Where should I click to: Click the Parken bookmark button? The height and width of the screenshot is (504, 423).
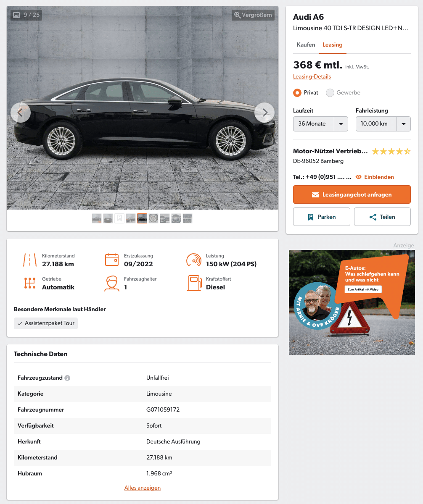point(322,217)
